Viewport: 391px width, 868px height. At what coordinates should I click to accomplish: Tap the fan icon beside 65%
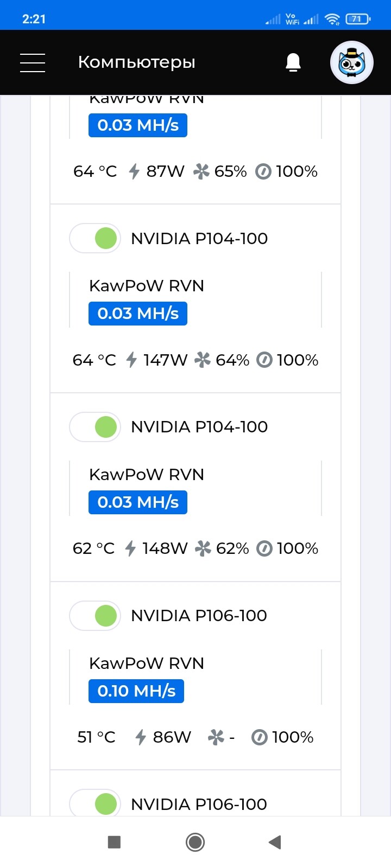pos(201,171)
